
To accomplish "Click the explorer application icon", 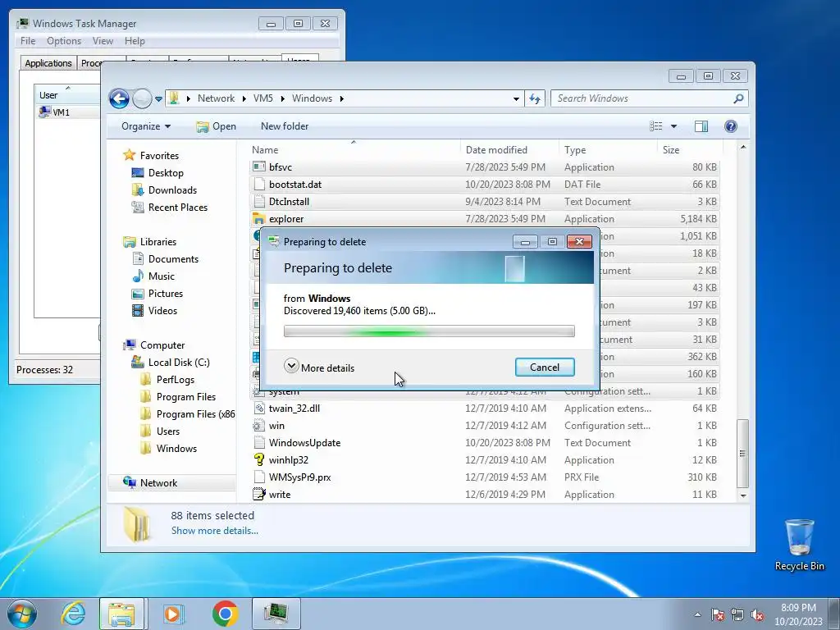I will [258, 218].
